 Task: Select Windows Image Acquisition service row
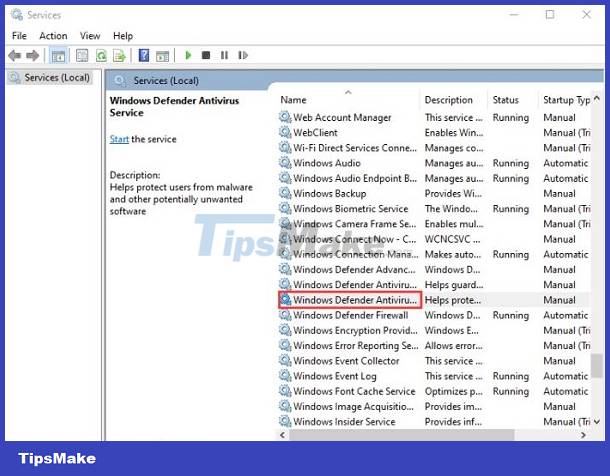[x=434, y=406]
